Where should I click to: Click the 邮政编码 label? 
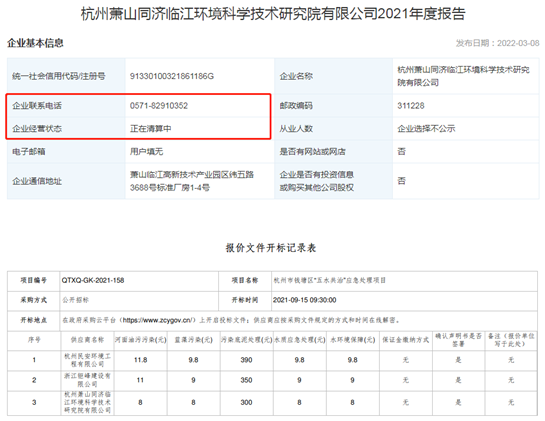click(x=296, y=106)
